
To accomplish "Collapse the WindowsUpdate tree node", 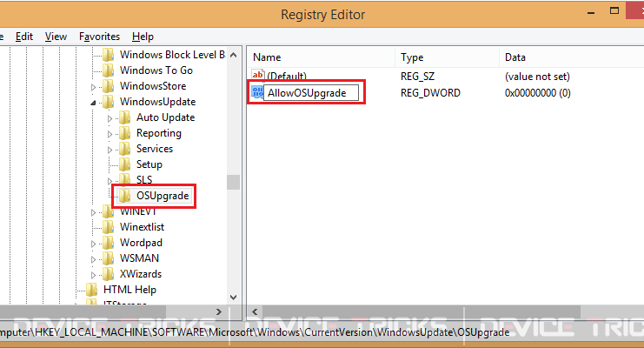I will [93, 103].
